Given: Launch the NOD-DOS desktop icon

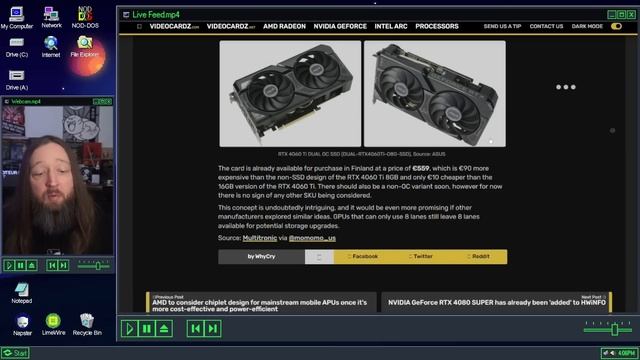Looking at the screenshot, I should click(x=85, y=17).
